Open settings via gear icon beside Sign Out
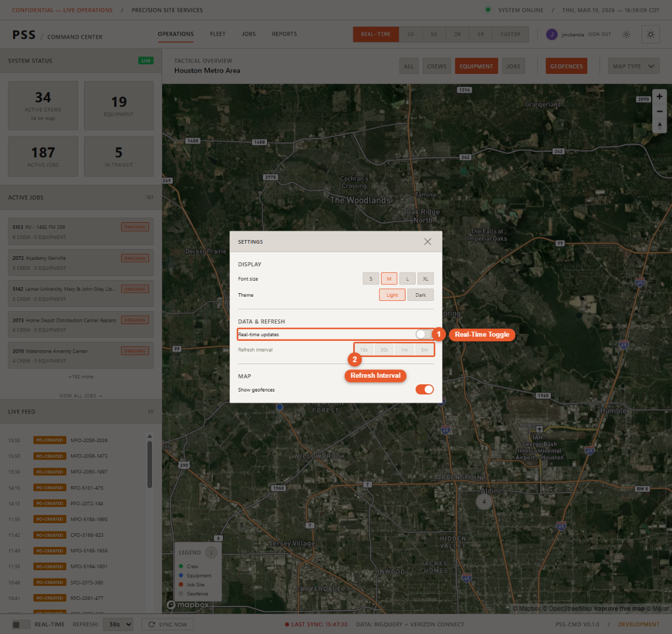Viewport: 672px width, 634px height. (x=626, y=35)
